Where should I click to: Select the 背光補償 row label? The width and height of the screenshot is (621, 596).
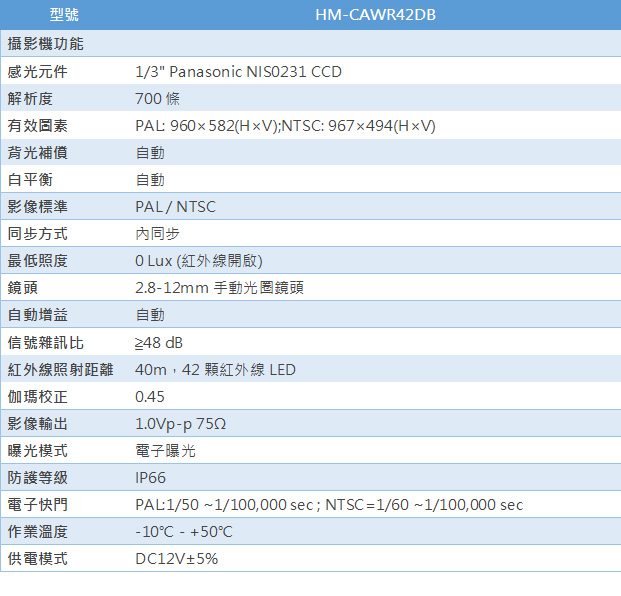[37, 153]
